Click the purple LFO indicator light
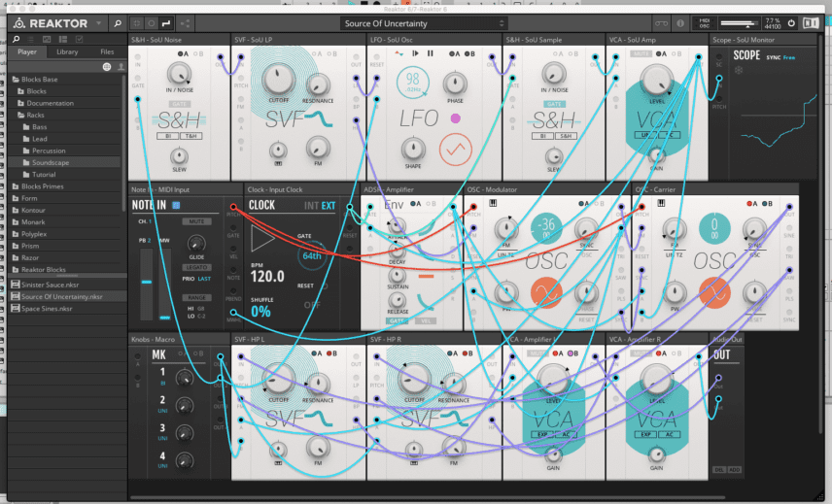The image size is (832, 504). pyautogui.click(x=455, y=118)
